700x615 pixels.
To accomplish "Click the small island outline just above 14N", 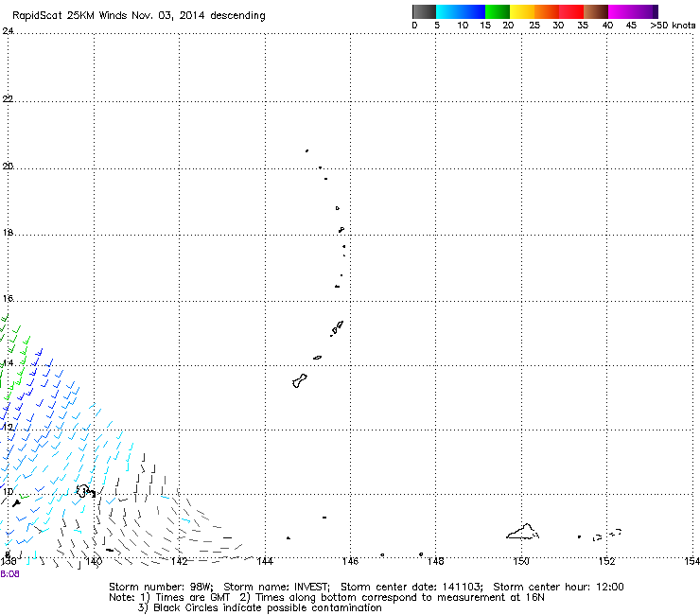I will (318, 358).
